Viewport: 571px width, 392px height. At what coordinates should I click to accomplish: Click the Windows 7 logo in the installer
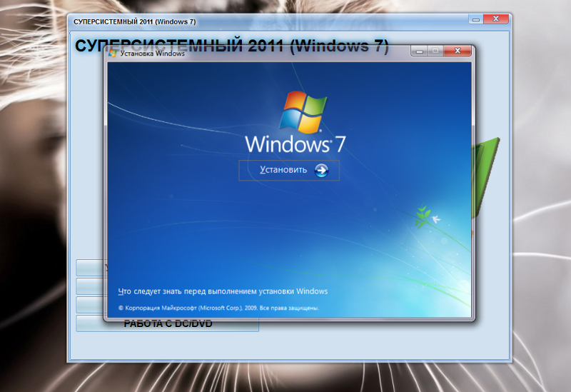pos(295,122)
